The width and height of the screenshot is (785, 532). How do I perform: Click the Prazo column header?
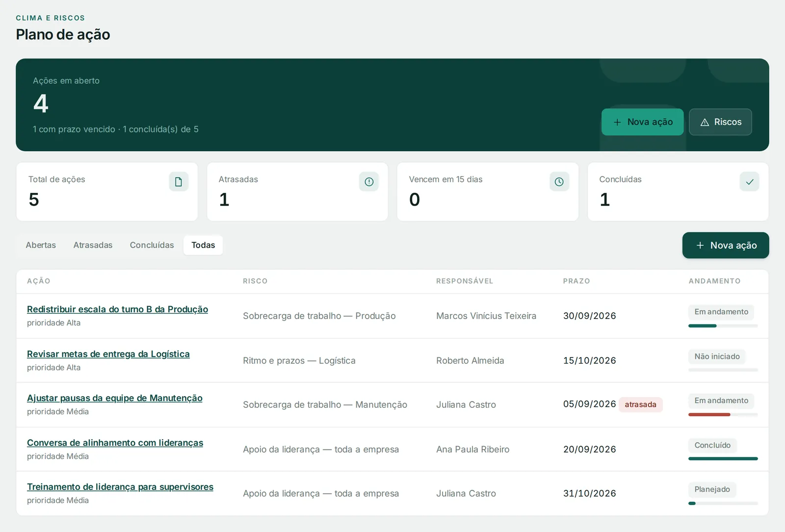tap(576, 281)
